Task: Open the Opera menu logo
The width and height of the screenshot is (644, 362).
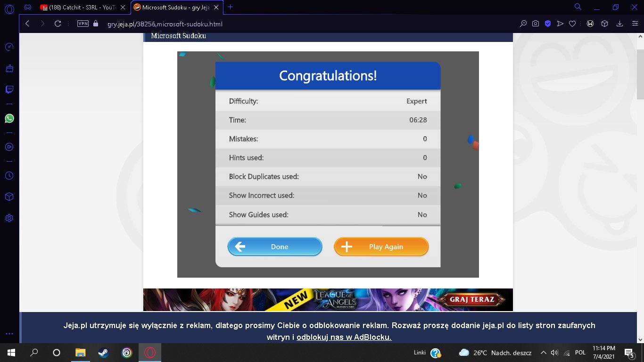Action: (x=9, y=8)
